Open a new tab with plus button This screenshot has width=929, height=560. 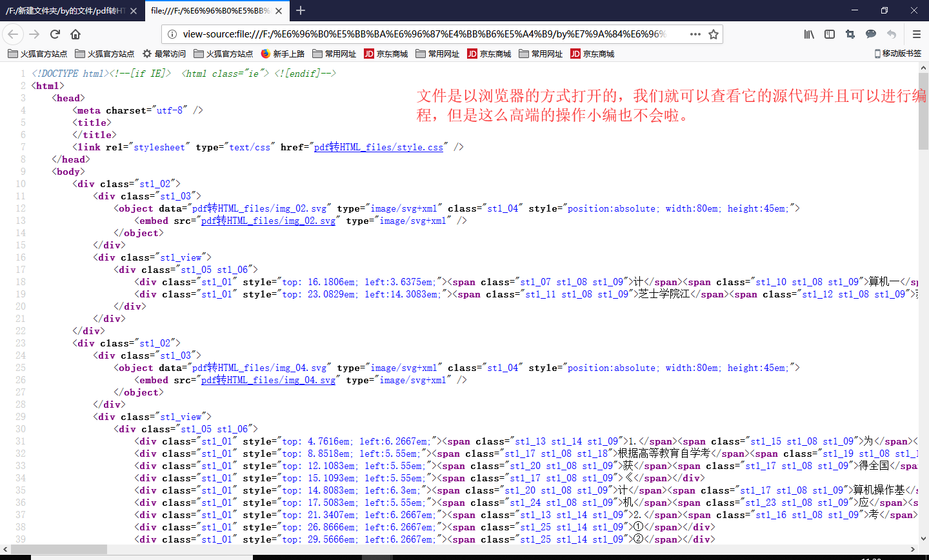point(301,10)
